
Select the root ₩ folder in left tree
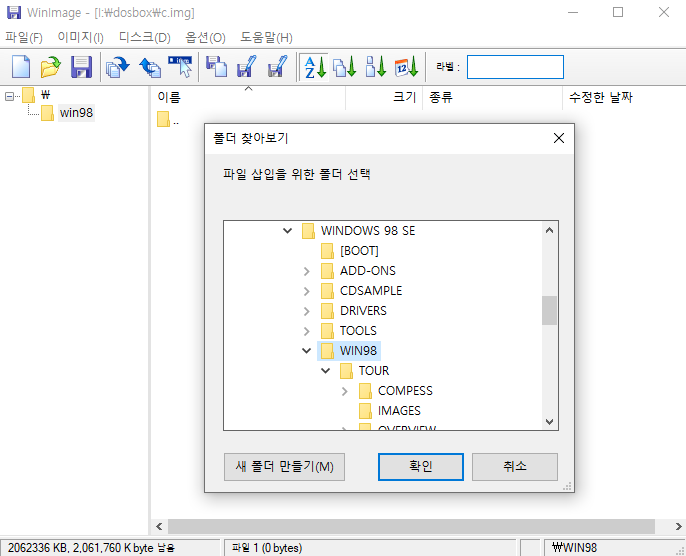point(46,94)
